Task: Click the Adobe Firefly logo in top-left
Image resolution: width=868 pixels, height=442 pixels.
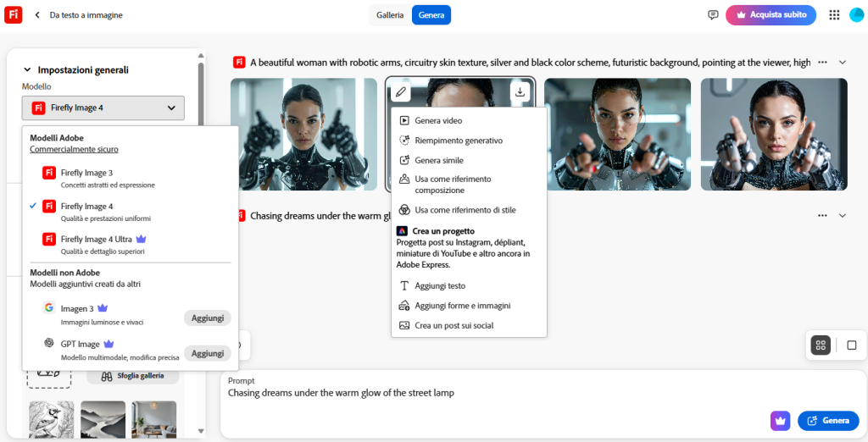Action: coord(13,15)
